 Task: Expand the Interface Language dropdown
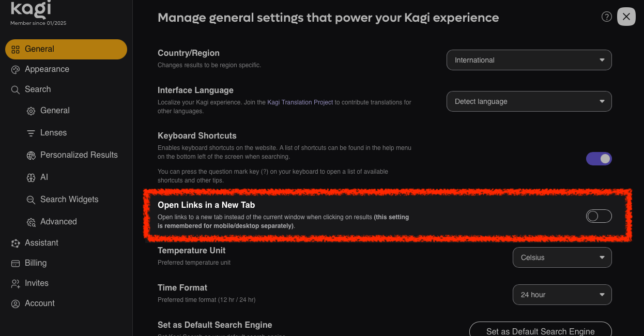point(529,101)
